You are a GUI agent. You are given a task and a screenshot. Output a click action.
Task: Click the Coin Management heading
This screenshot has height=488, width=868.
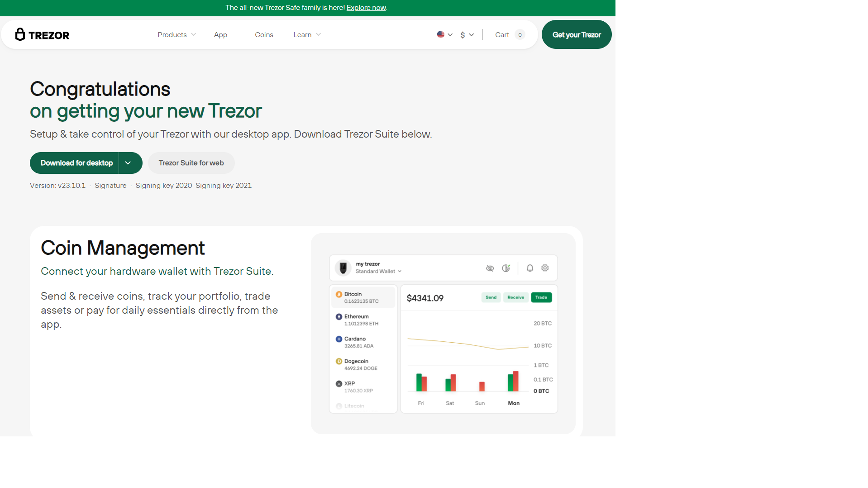[123, 248]
